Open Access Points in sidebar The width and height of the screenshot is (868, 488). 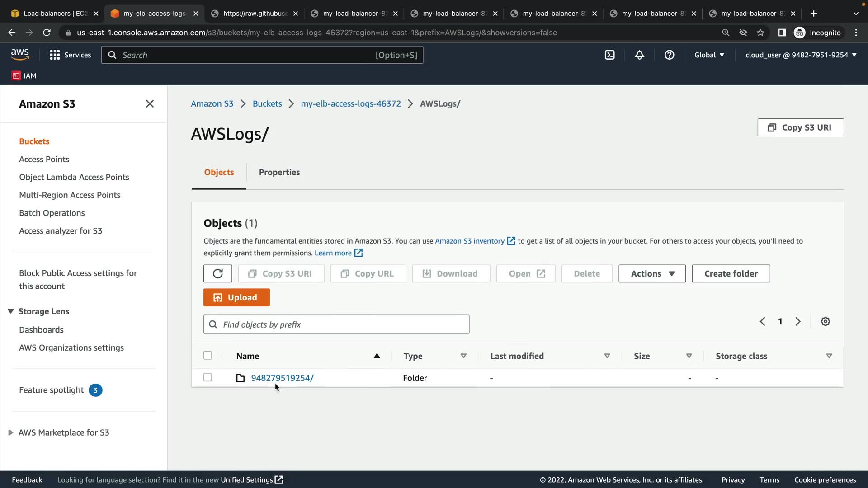coord(44,160)
